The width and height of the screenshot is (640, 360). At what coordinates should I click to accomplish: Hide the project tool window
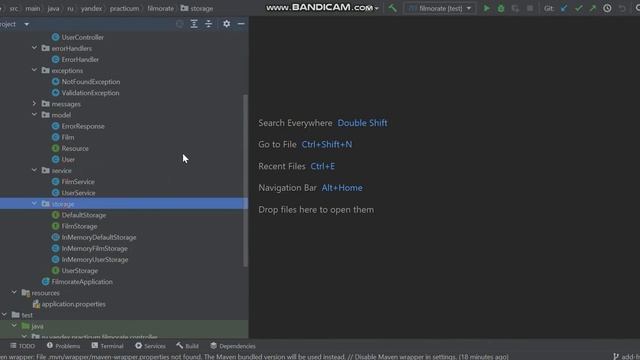[241, 24]
